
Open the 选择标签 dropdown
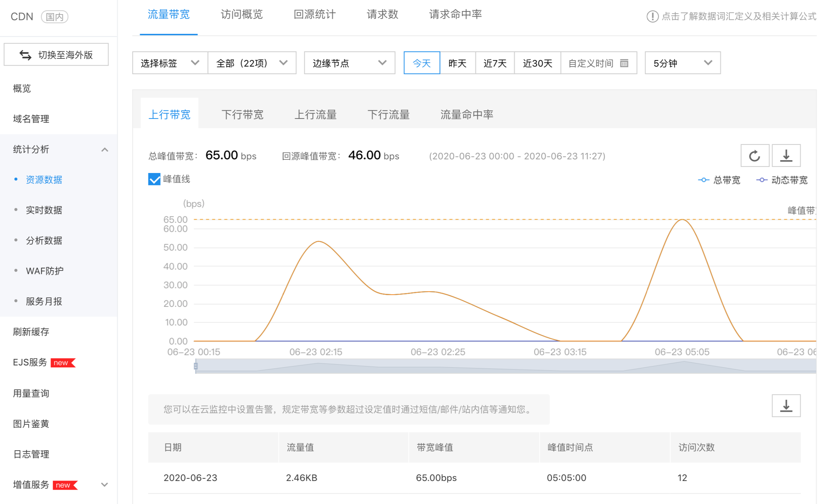coord(170,63)
